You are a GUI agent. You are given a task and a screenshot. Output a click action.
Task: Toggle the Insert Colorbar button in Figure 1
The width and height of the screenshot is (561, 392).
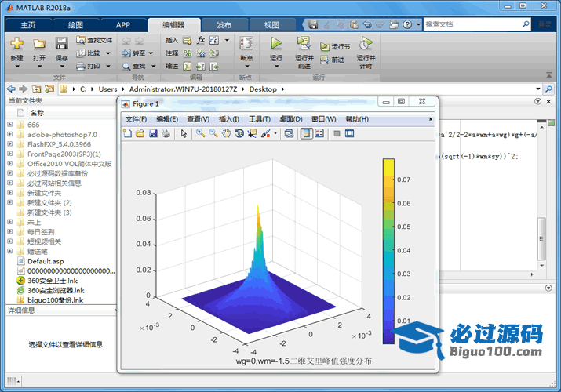click(x=307, y=133)
